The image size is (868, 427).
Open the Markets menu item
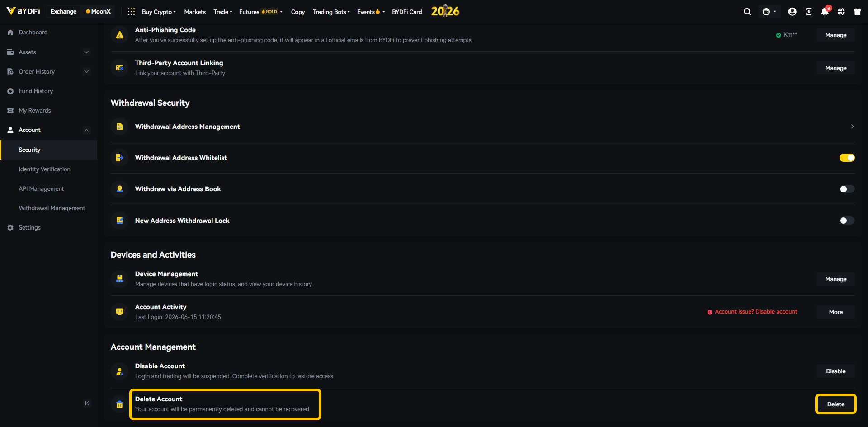(195, 12)
